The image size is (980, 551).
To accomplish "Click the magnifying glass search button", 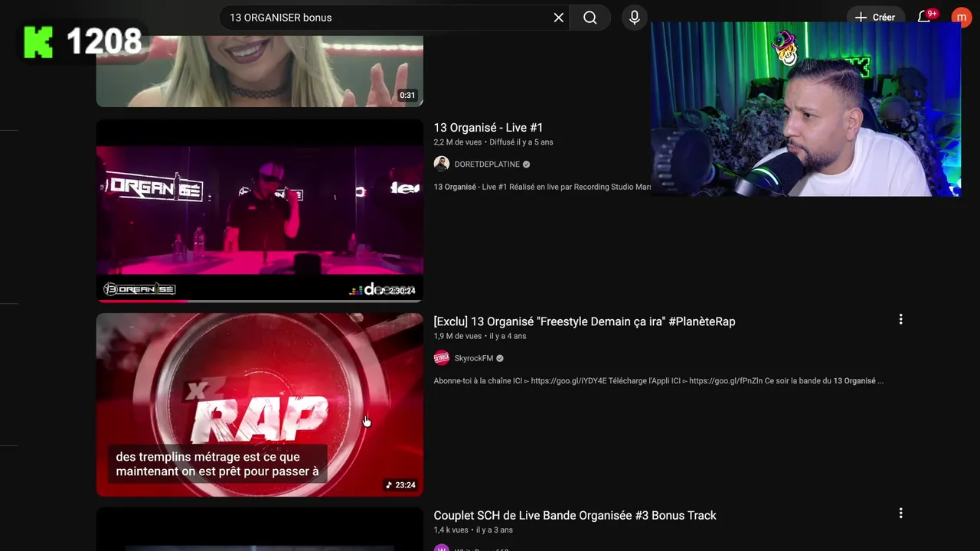I will pos(590,18).
